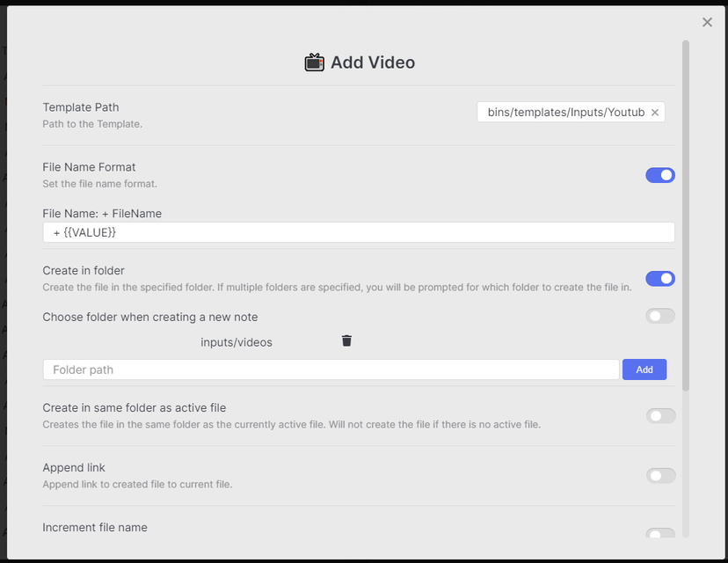Toggle the Append link option on

[660, 476]
